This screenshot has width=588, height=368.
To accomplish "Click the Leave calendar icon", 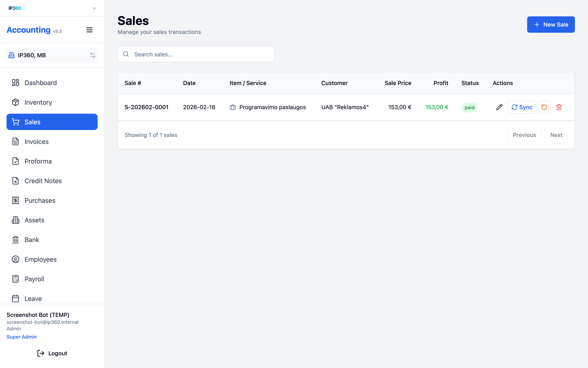I will [16, 298].
